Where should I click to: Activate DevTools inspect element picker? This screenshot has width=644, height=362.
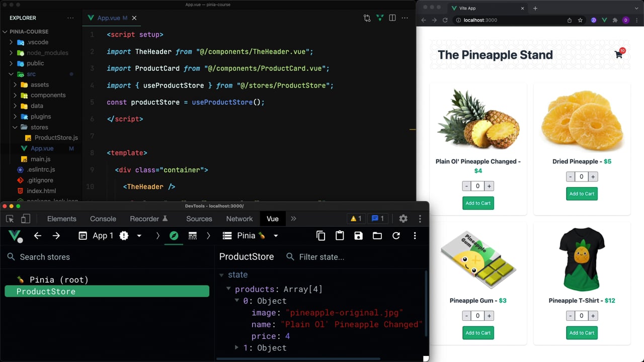coord(10,219)
